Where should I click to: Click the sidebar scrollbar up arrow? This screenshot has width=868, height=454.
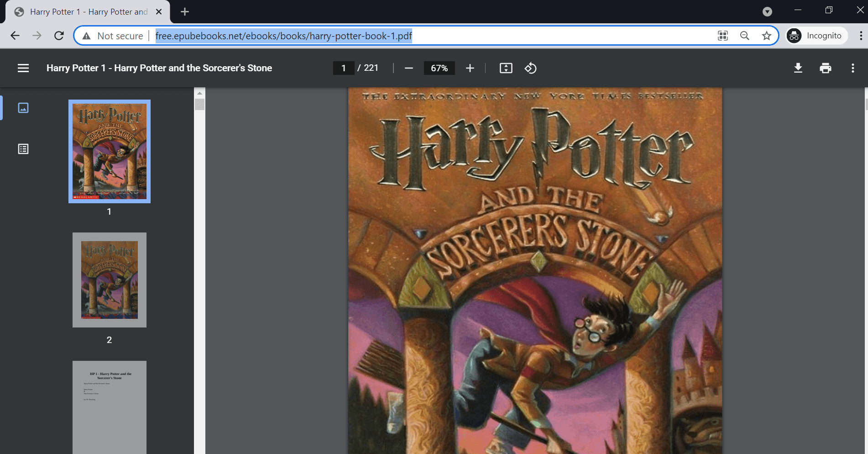(x=199, y=93)
